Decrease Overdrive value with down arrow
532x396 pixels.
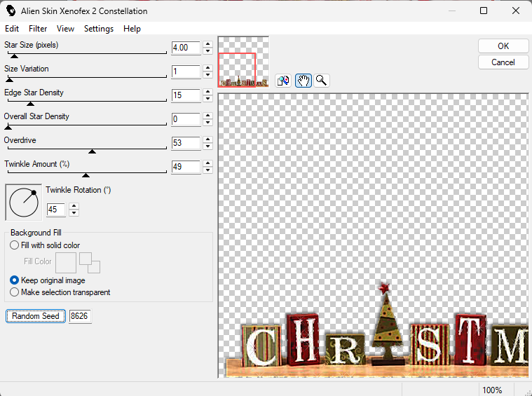[207, 146]
